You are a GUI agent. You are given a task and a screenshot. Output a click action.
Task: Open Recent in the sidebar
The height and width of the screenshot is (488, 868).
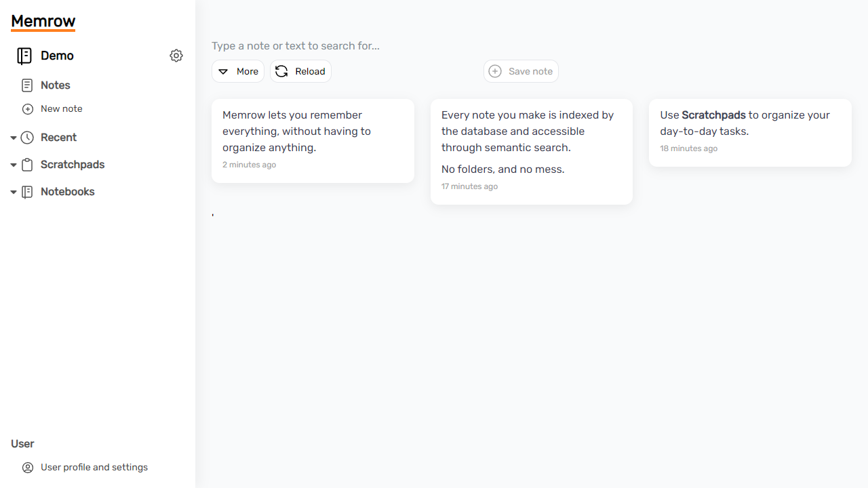pyautogui.click(x=58, y=138)
